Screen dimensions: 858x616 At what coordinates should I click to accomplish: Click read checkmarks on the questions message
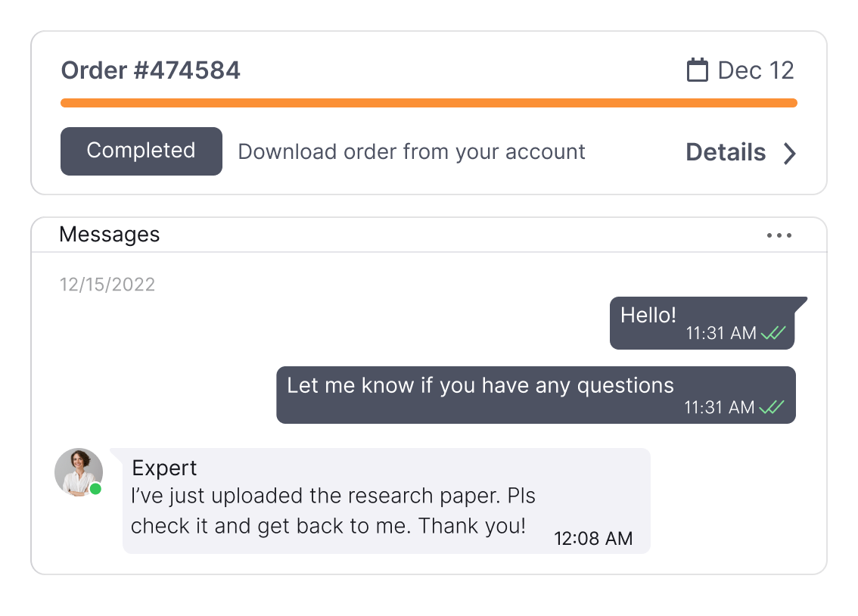click(x=772, y=408)
